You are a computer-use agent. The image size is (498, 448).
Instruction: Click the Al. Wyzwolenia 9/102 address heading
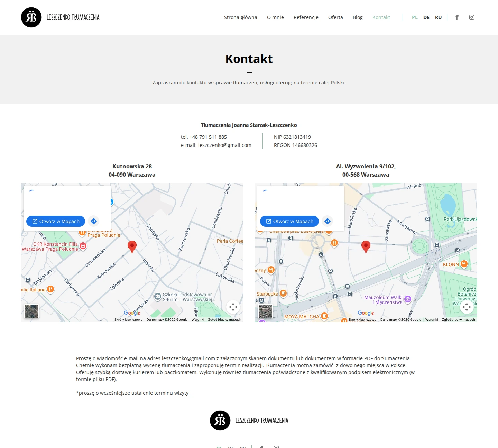(x=366, y=166)
